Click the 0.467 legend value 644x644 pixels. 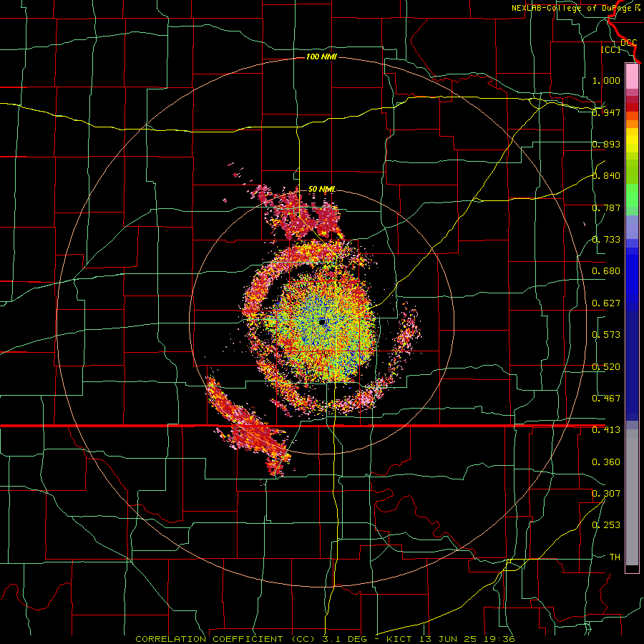pyautogui.click(x=606, y=399)
